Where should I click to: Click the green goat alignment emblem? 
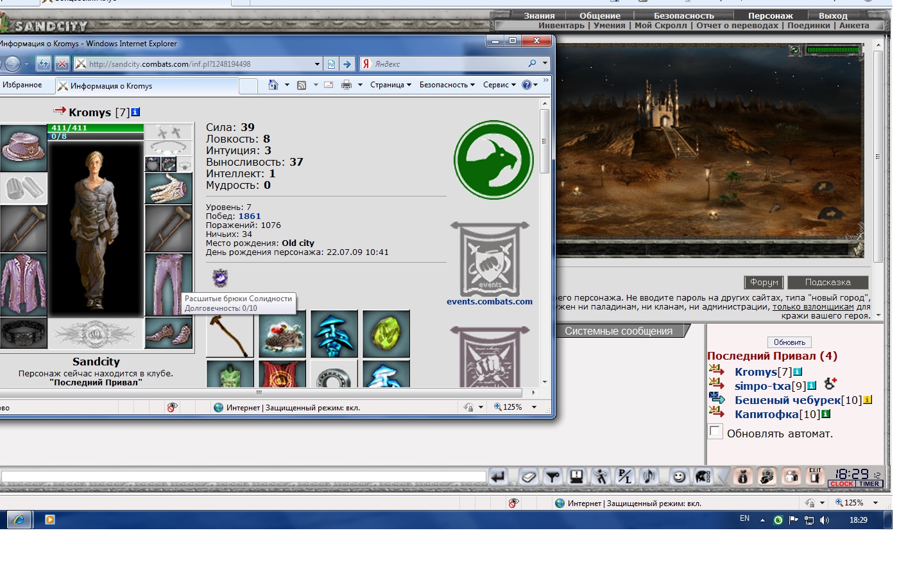pyautogui.click(x=493, y=160)
